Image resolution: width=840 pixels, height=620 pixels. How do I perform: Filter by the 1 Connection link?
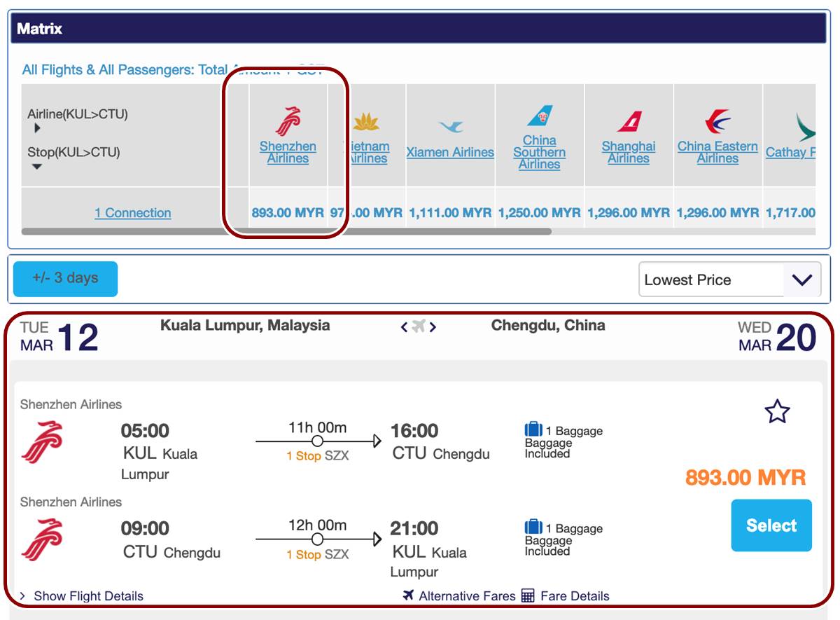tap(133, 213)
